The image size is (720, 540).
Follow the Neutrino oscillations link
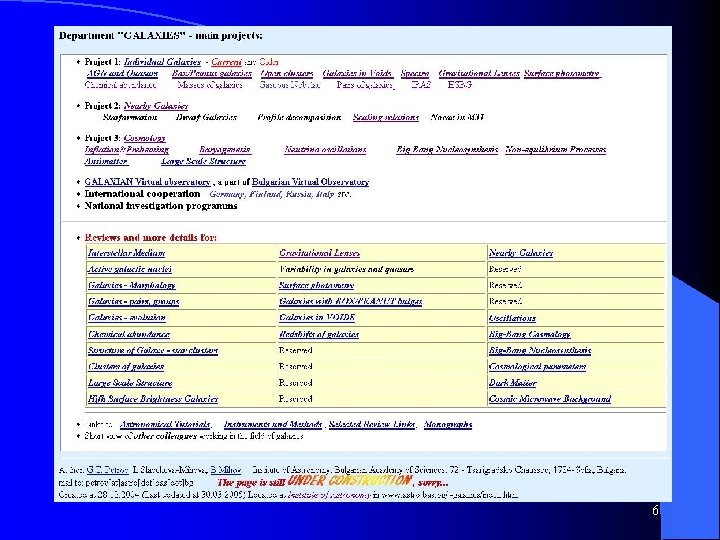click(x=325, y=150)
